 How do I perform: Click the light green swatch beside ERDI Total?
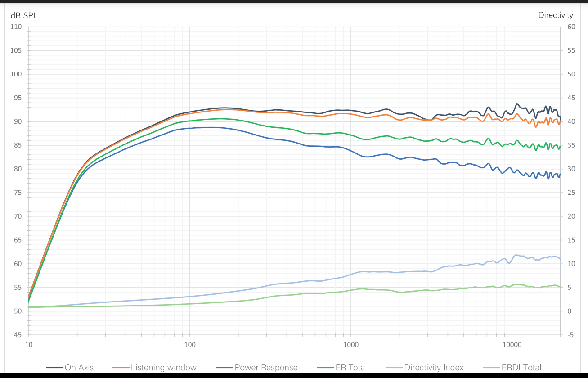click(x=492, y=368)
